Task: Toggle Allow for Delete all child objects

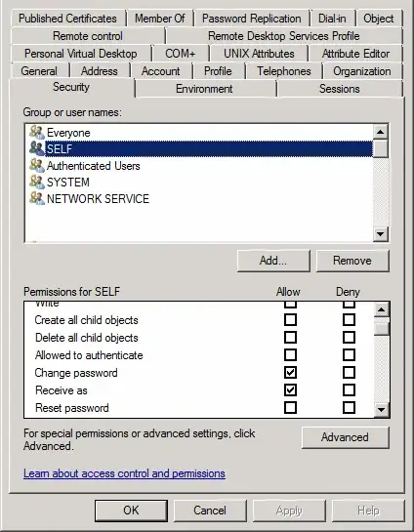Action: point(290,338)
